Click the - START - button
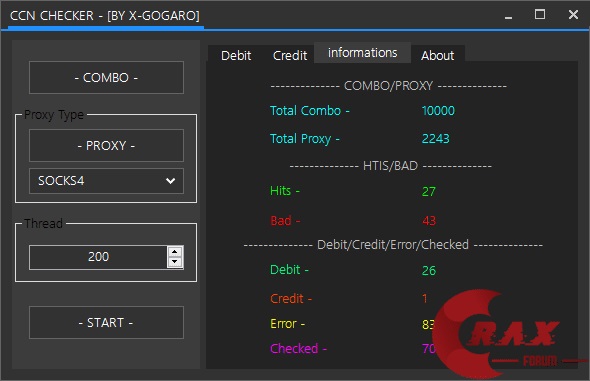The height and width of the screenshot is (381, 590). coord(106,322)
